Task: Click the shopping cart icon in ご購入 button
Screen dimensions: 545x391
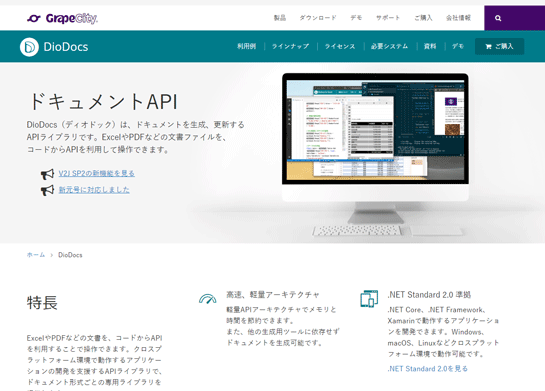Action: 488,47
